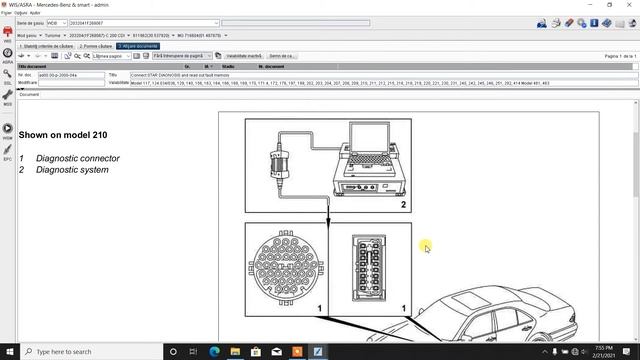
Task: Open Mail app from taskbar
Action: pos(277,351)
